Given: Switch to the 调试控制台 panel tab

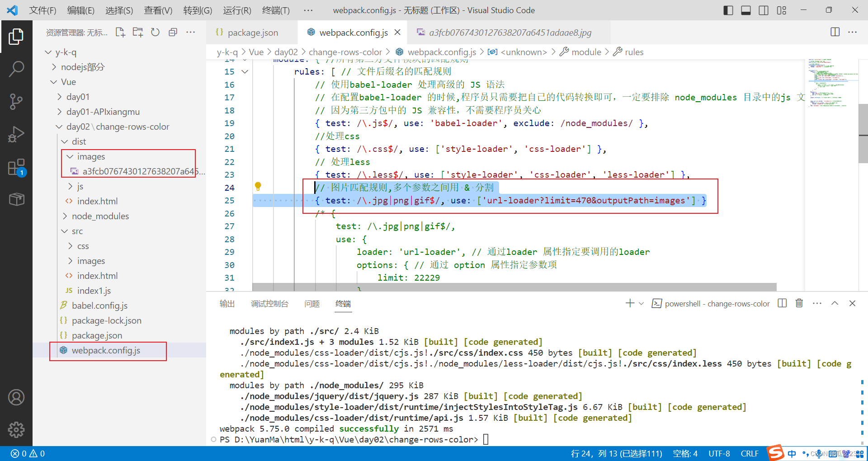Looking at the screenshot, I should 269,304.
